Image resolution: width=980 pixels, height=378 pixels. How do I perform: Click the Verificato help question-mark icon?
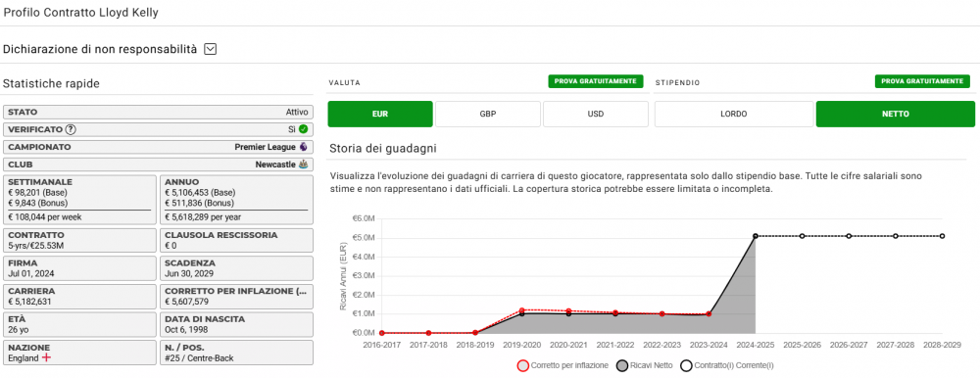point(71,129)
